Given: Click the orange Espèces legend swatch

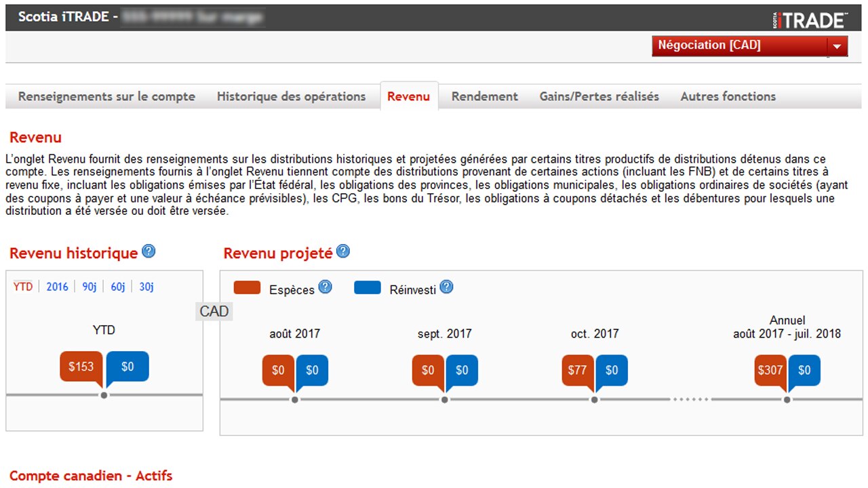Looking at the screenshot, I should pos(247,287).
